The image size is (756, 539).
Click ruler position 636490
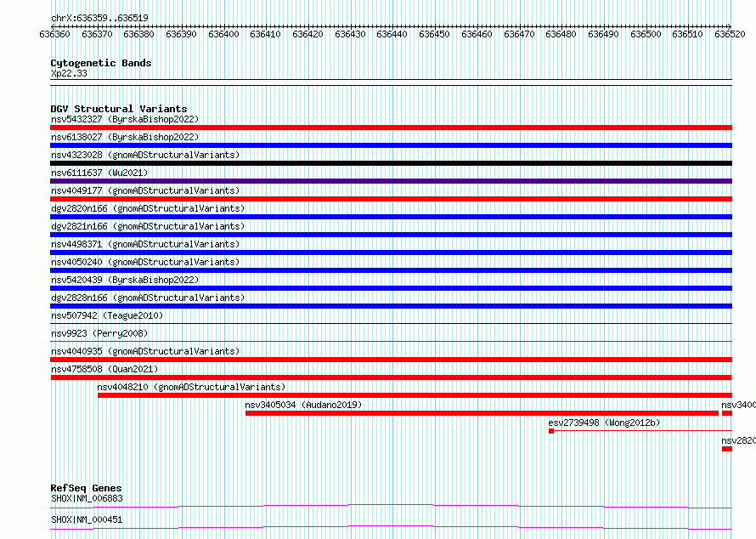[603, 34]
